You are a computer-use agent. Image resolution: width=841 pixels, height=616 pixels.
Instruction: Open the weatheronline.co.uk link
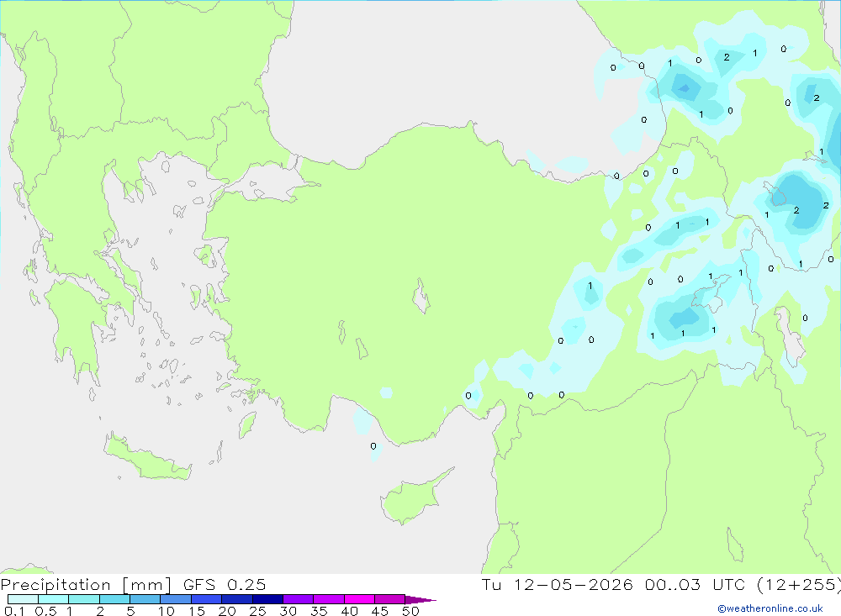[x=770, y=608]
